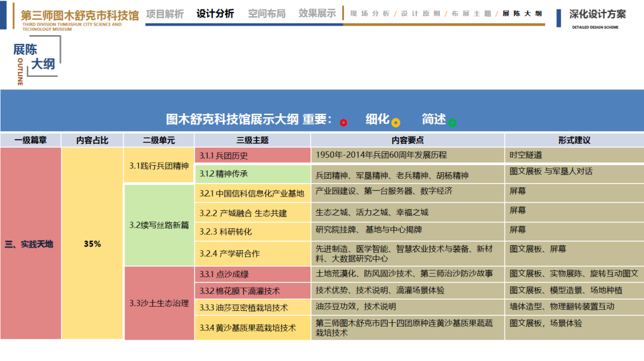
Task: Click the 3.1.2 精神传承 theme cell
Action: coord(253,173)
